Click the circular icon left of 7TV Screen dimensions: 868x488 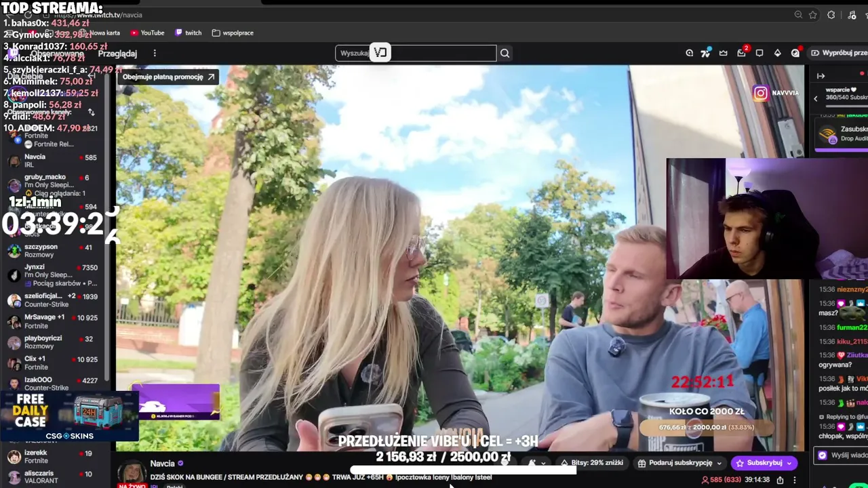click(x=689, y=53)
